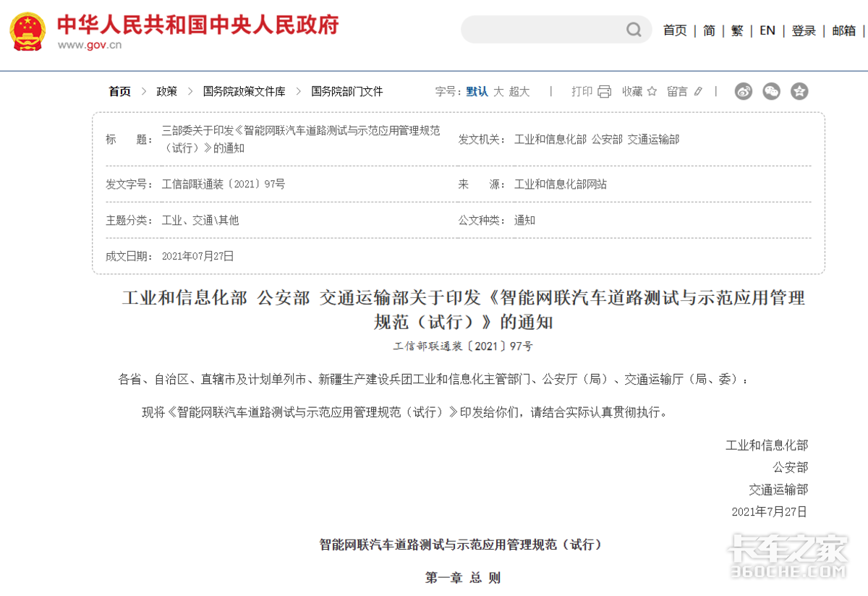Switch font size to 大
The image size is (868, 596).
tap(498, 91)
